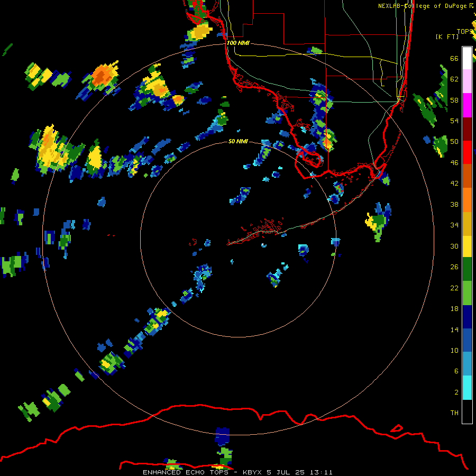Click the dark orange 46 K FT legend swatch
This screenshot has height=476, width=476.
coord(467,176)
